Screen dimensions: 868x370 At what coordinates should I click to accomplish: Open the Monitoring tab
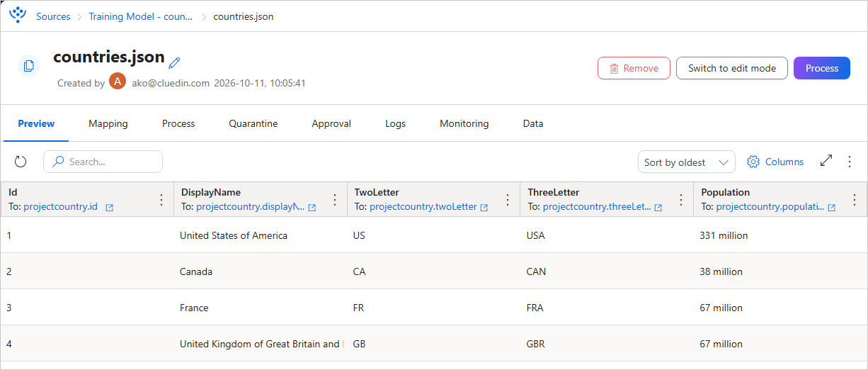click(464, 123)
